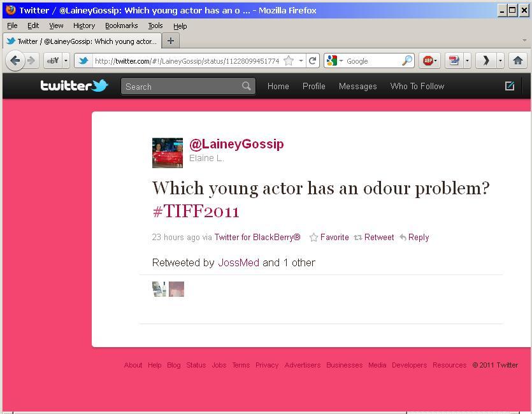The height and width of the screenshot is (414, 532).
Task: Open the Resources footer link
Action: (x=450, y=365)
